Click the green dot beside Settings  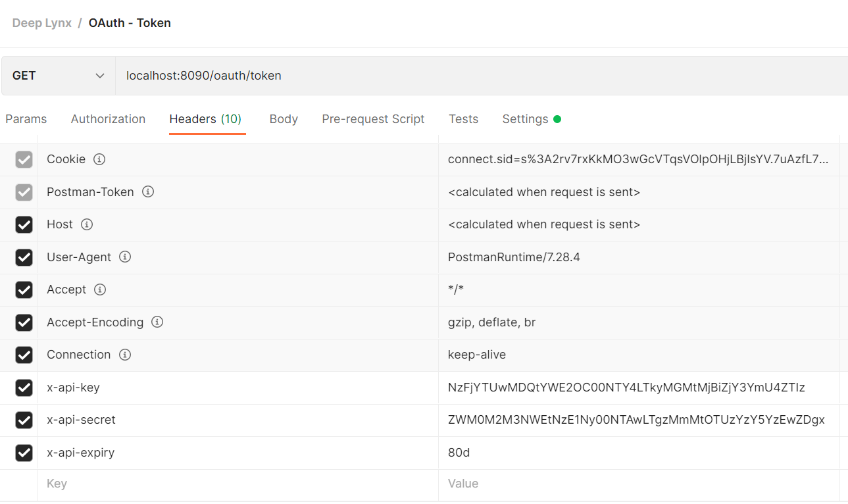(557, 119)
